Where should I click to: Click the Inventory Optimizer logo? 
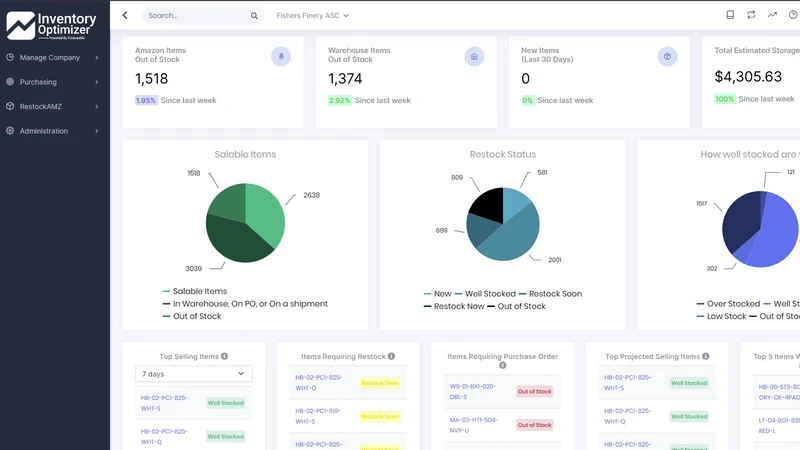51,25
